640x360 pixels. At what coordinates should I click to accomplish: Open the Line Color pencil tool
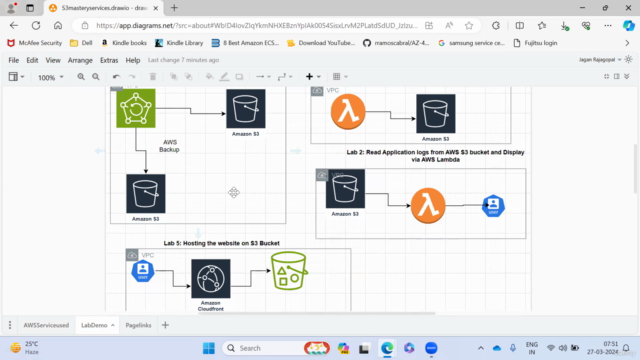pos(224,77)
